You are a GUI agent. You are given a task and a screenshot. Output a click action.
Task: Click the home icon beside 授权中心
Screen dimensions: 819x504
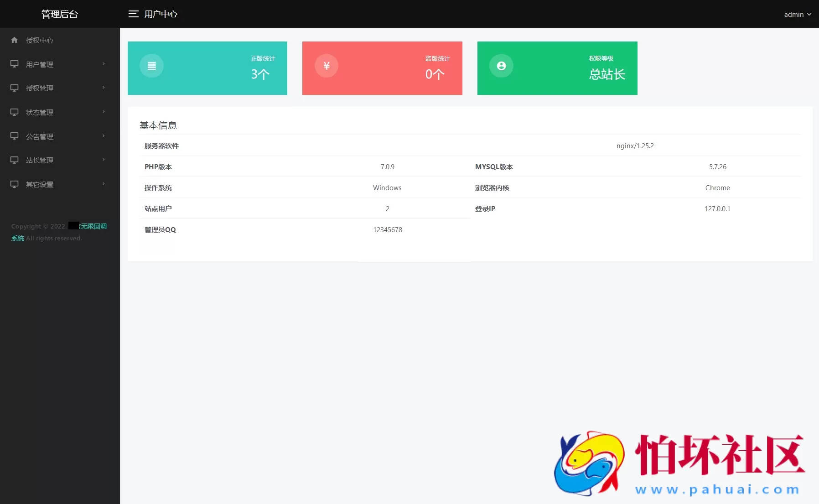pos(15,40)
